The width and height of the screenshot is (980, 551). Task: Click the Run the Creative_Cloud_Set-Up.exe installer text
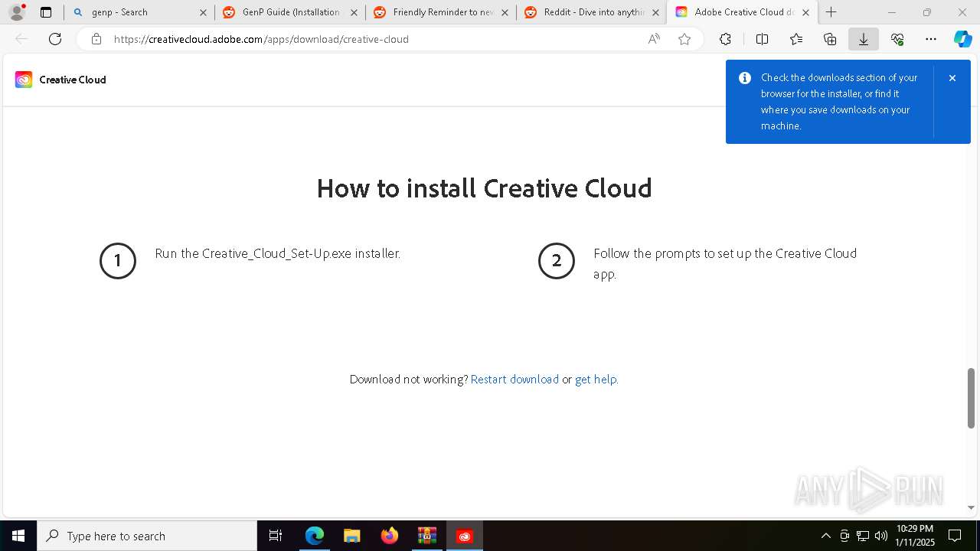point(278,253)
